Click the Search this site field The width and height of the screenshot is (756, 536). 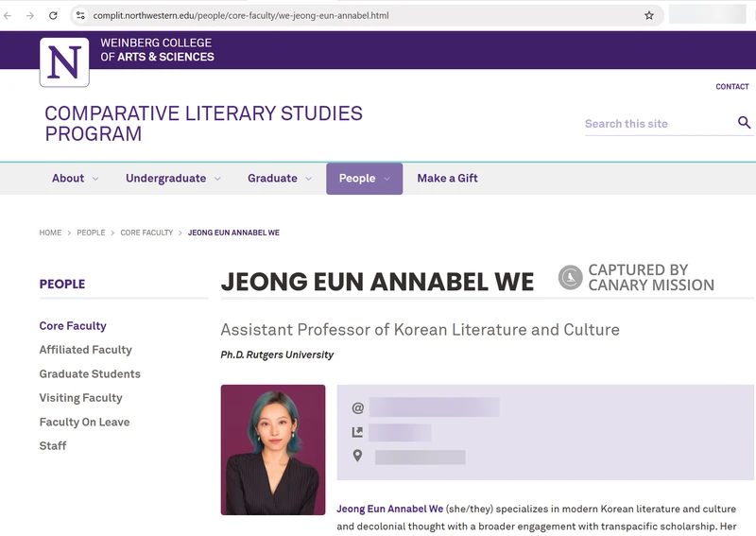coord(657,124)
